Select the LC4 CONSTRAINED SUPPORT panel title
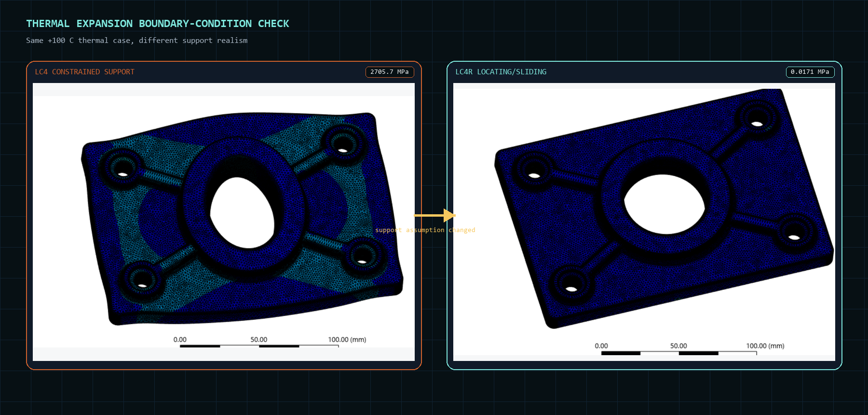This screenshot has height=415, width=868. click(x=84, y=72)
